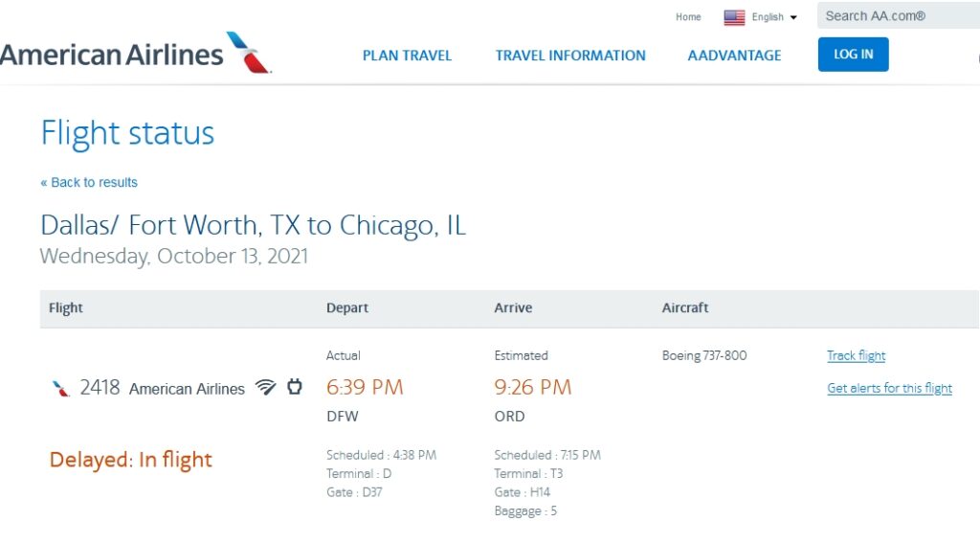Viewport: 980px width, 544px height.
Task: Click the Wi-Fi amenity icon
Action: tap(266, 388)
